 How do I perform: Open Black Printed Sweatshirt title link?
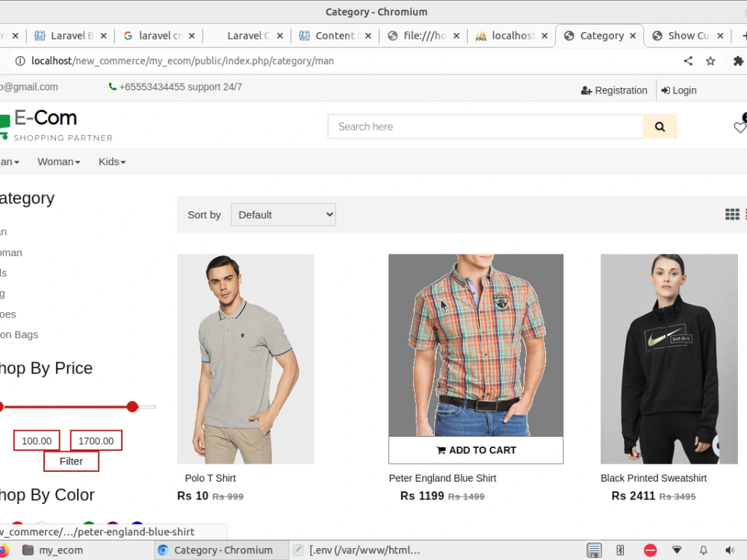pos(654,478)
